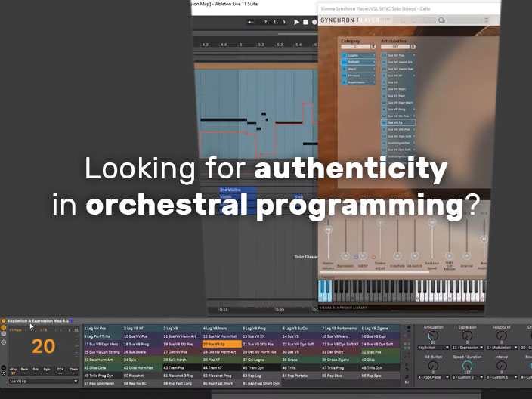Open the KeySwitch dropdown under Articulation knob
The width and height of the screenshot is (532, 399).
(x=433, y=348)
